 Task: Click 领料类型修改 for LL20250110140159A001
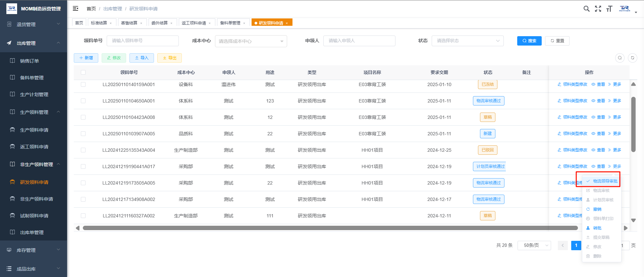point(573,84)
